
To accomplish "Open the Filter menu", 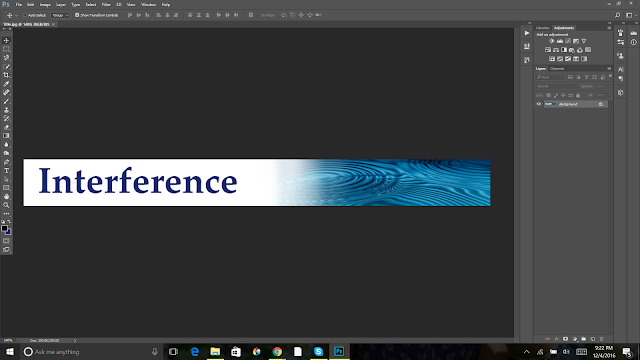I will click(106, 4).
